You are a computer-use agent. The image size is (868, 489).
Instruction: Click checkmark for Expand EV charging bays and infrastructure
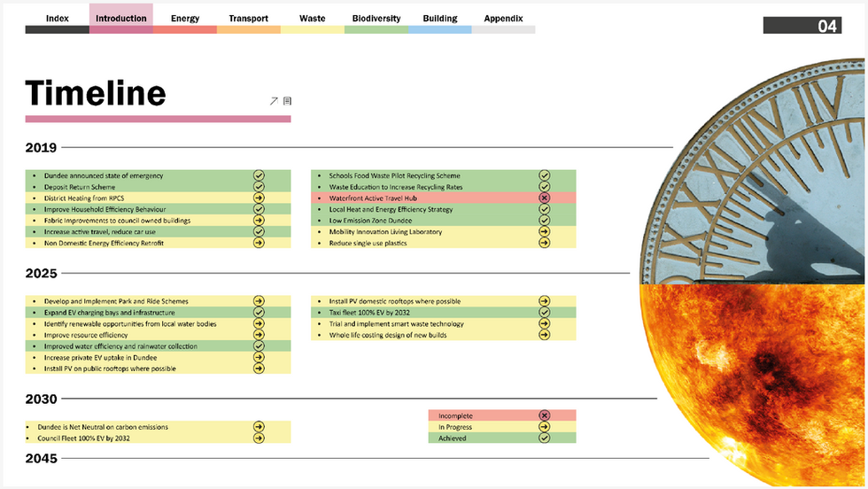pyautogui.click(x=259, y=313)
